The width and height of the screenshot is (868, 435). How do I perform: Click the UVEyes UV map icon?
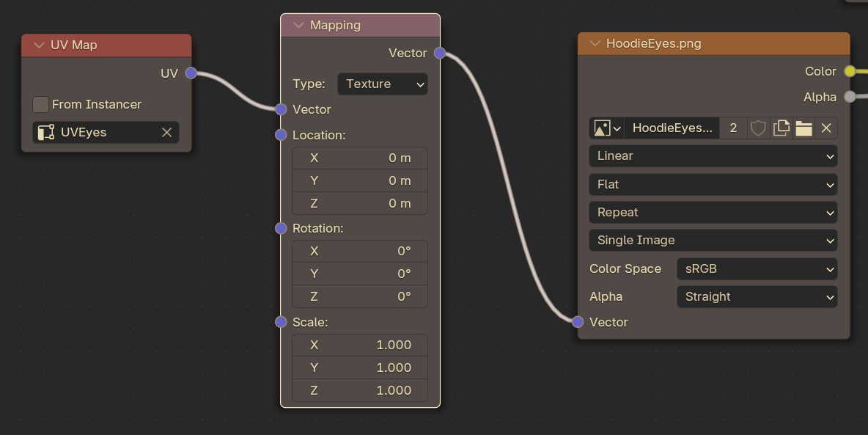46,133
